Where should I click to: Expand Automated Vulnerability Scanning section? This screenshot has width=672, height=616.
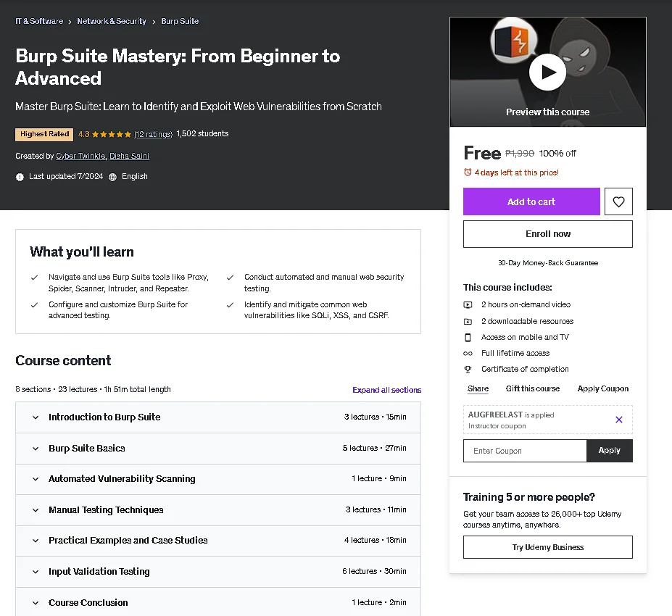coord(218,479)
